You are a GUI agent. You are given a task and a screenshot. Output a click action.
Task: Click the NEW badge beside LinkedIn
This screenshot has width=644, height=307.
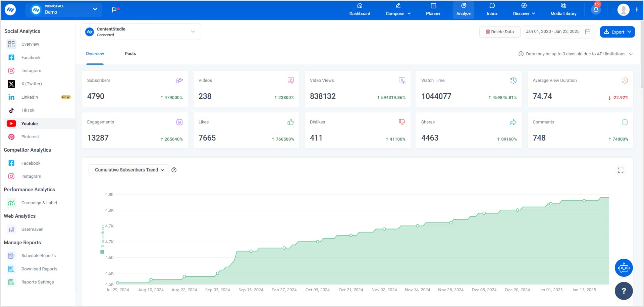point(66,97)
